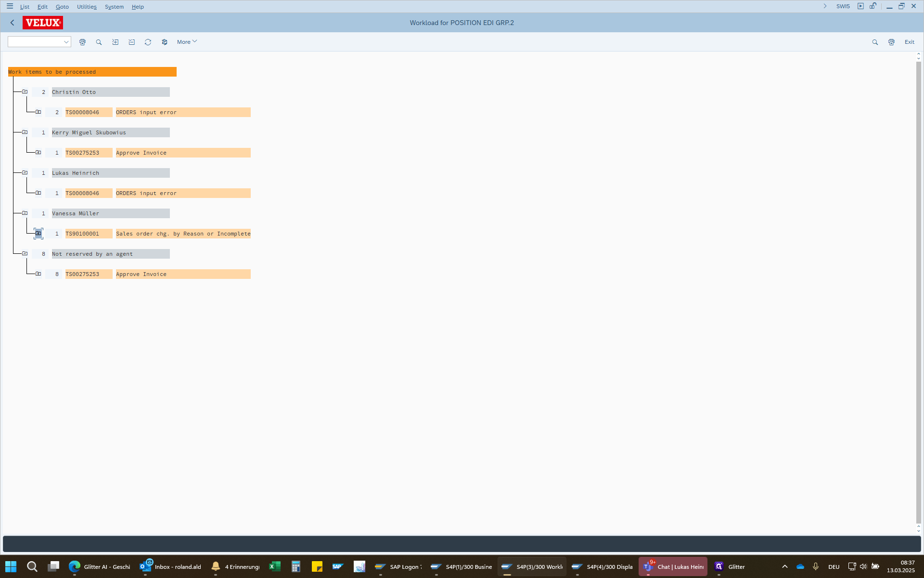This screenshot has height=578, width=924.
Task: Collapse the Not reserved by an agent node
Action: (x=25, y=254)
